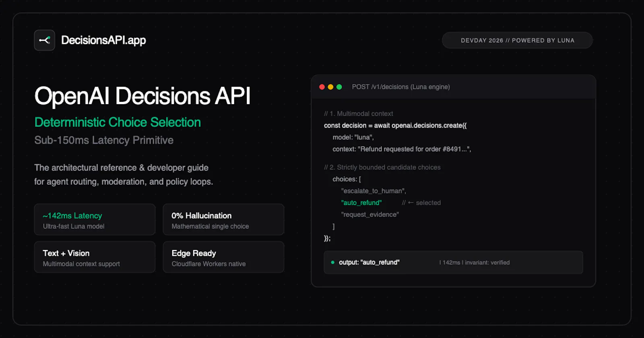Click the context: "Refund requested" line

(402, 149)
